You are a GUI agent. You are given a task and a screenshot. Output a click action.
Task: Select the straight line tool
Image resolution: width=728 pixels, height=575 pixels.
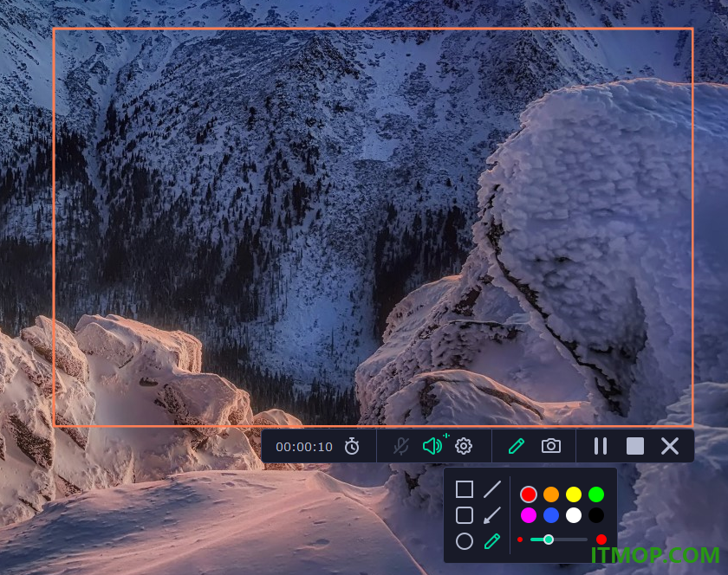pyautogui.click(x=492, y=489)
